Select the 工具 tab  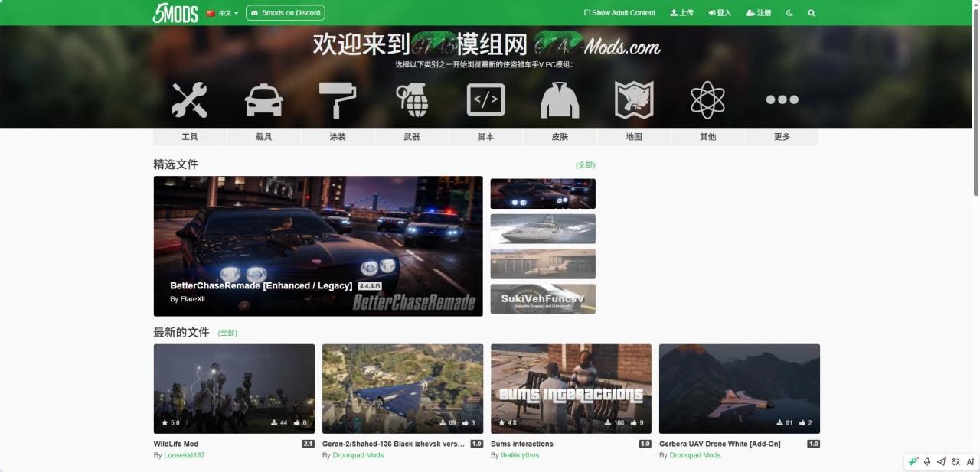[190, 137]
